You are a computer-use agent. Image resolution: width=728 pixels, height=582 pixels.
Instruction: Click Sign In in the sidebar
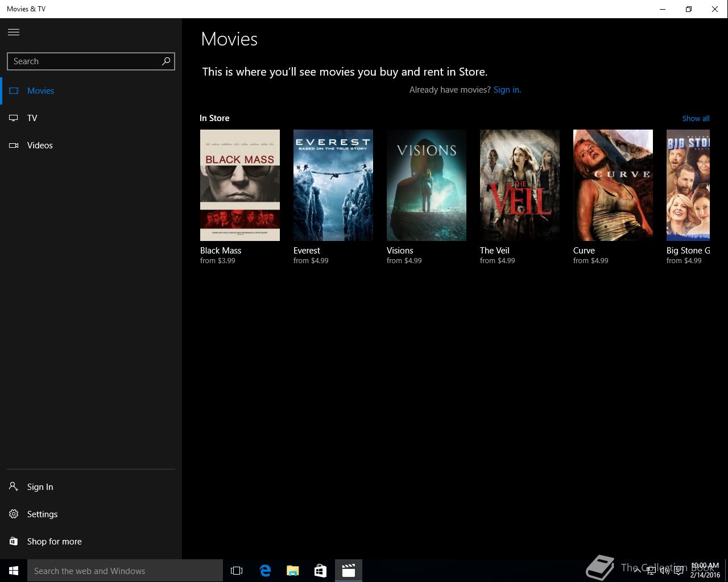[91, 487]
